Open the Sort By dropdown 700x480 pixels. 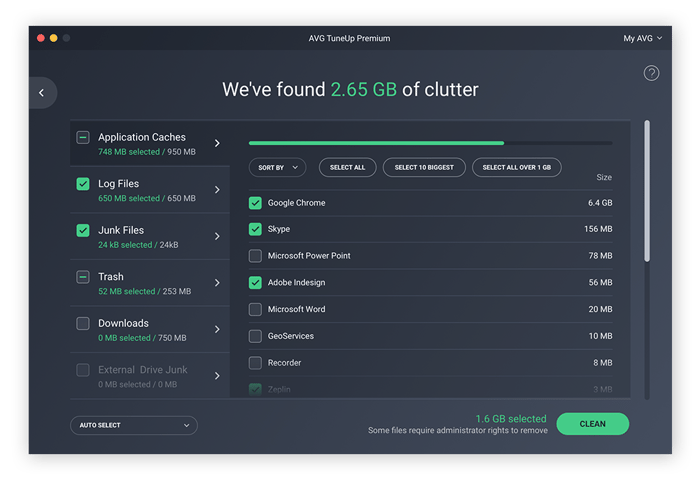tap(277, 167)
